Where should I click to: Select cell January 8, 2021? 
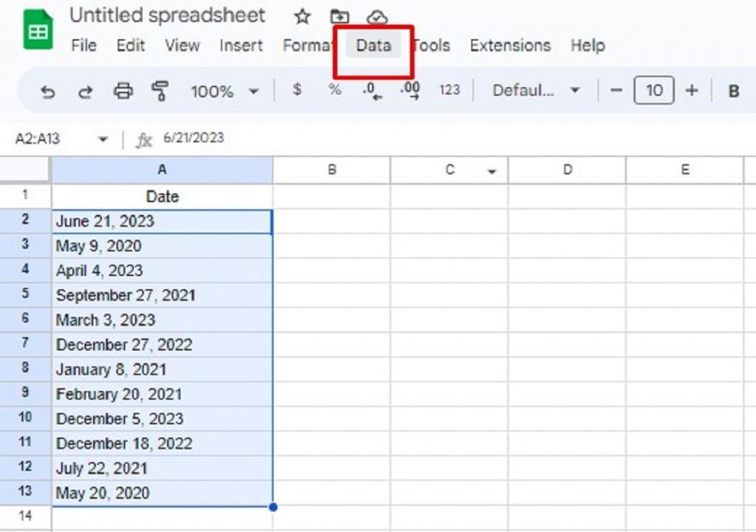(x=162, y=370)
